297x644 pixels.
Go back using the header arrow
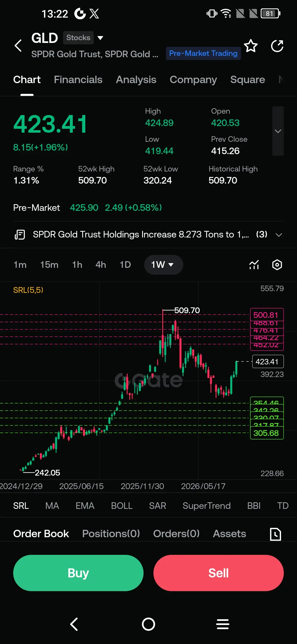click(x=18, y=46)
